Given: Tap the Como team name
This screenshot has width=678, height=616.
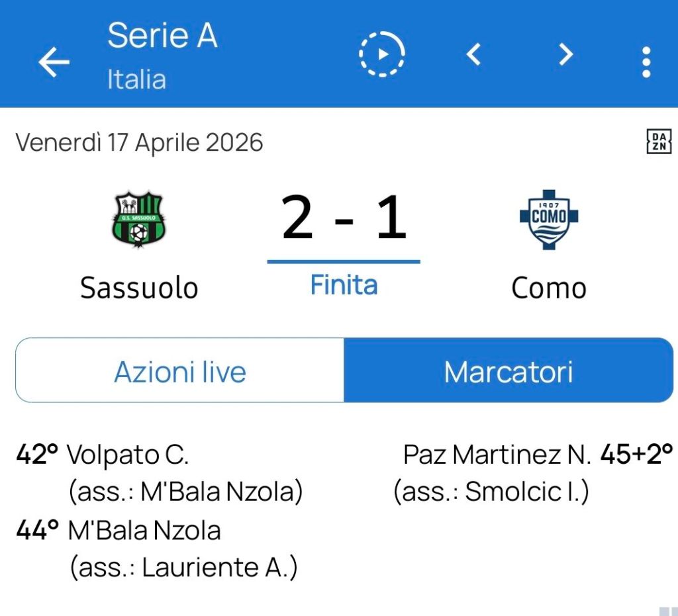Looking at the screenshot, I should point(549,288).
